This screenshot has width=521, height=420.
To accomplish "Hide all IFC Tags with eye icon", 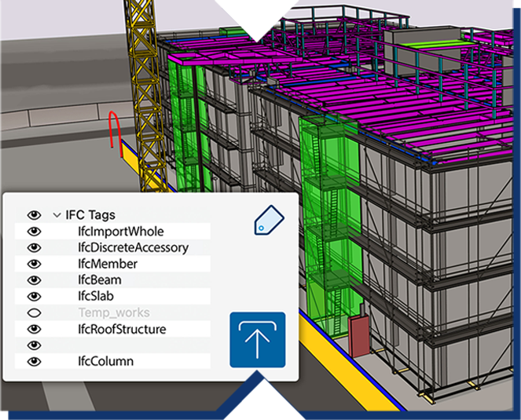I will click(34, 215).
